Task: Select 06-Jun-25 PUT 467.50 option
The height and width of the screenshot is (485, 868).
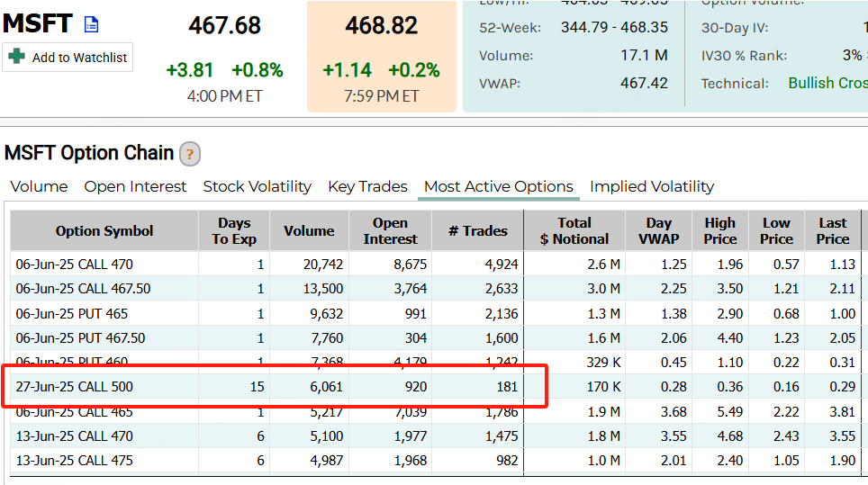Action: [x=80, y=338]
